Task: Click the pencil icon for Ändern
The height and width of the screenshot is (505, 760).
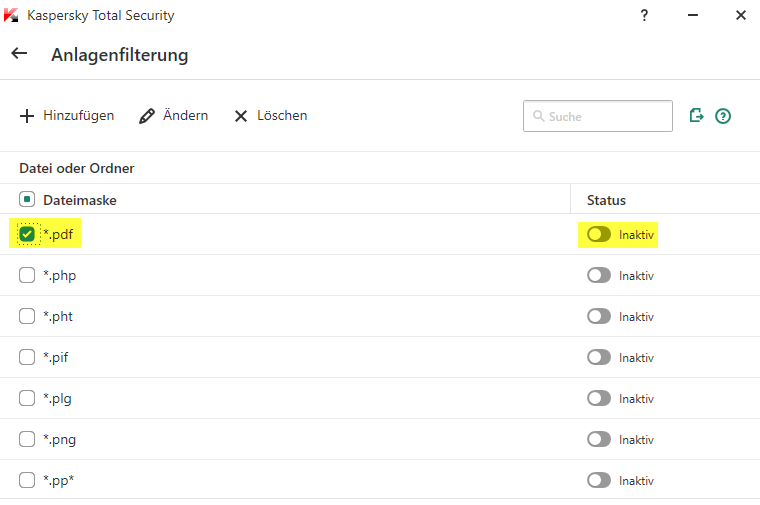Action: pyautogui.click(x=147, y=116)
